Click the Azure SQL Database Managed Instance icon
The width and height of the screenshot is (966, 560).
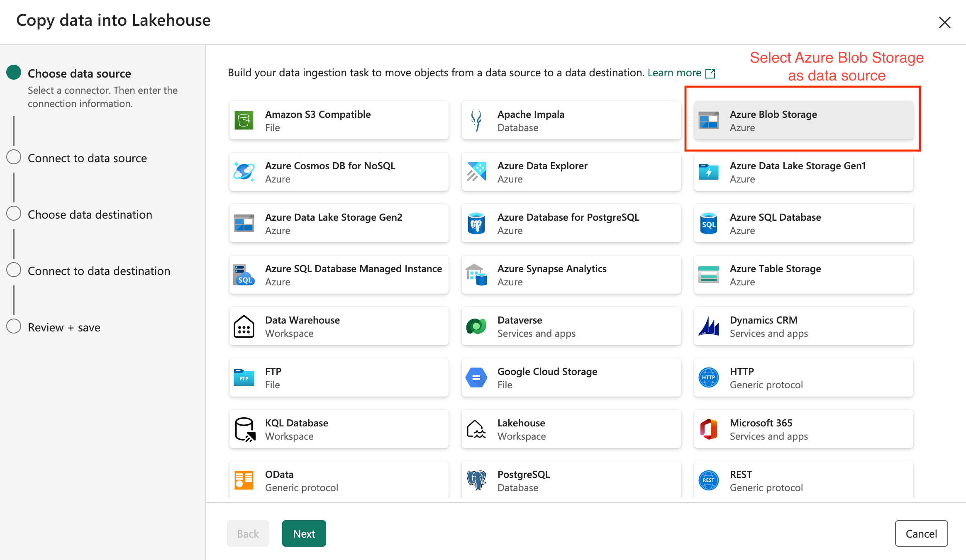[x=244, y=275]
